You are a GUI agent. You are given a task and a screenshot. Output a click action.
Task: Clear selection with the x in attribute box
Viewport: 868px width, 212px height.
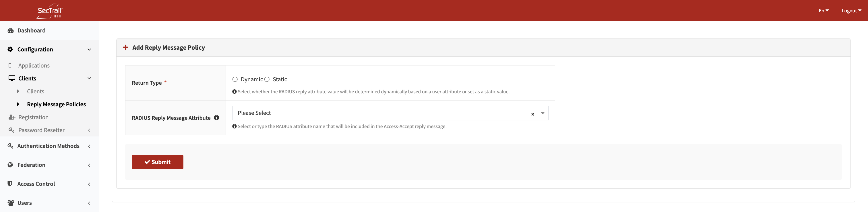(533, 114)
